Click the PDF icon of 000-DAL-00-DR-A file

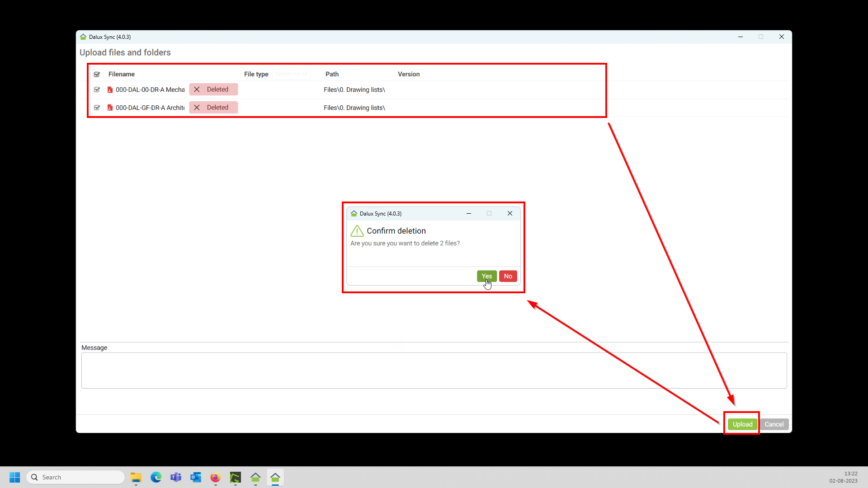point(110,90)
